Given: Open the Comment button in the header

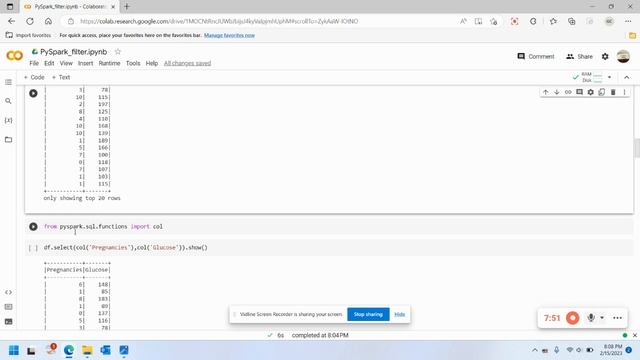Looking at the screenshot, I should pyautogui.click(x=536, y=56).
